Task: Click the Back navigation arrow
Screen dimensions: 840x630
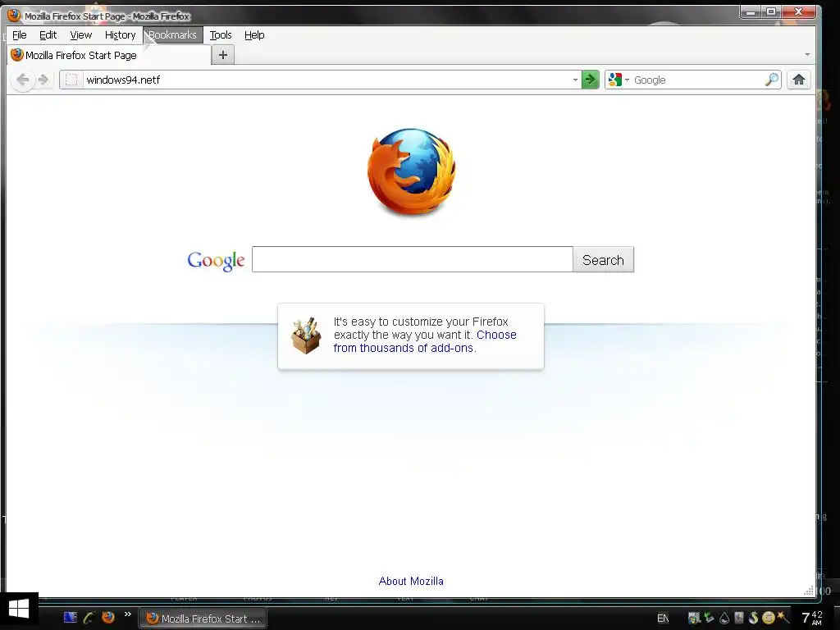Action: click(x=22, y=80)
